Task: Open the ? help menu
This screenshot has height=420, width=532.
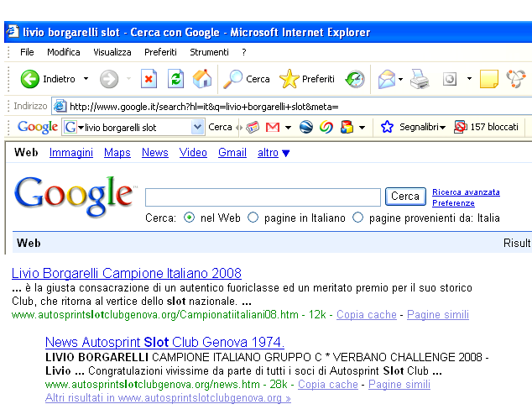Action: click(x=244, y=52)
